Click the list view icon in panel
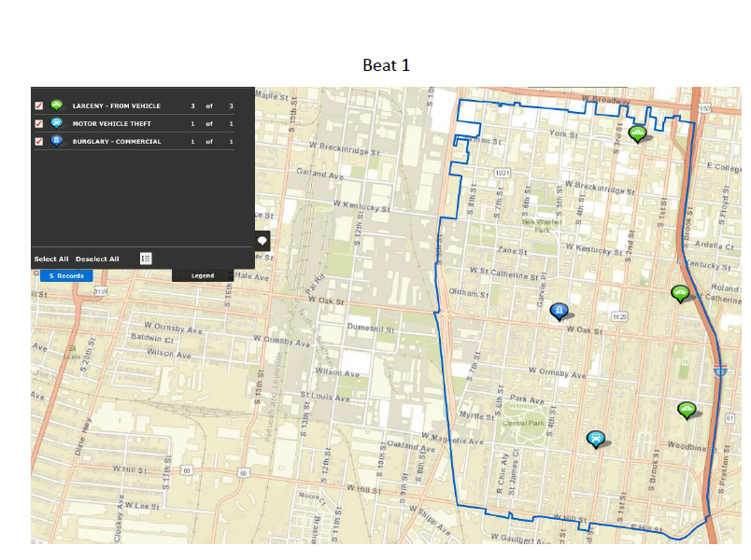 (x=146, y=259)
